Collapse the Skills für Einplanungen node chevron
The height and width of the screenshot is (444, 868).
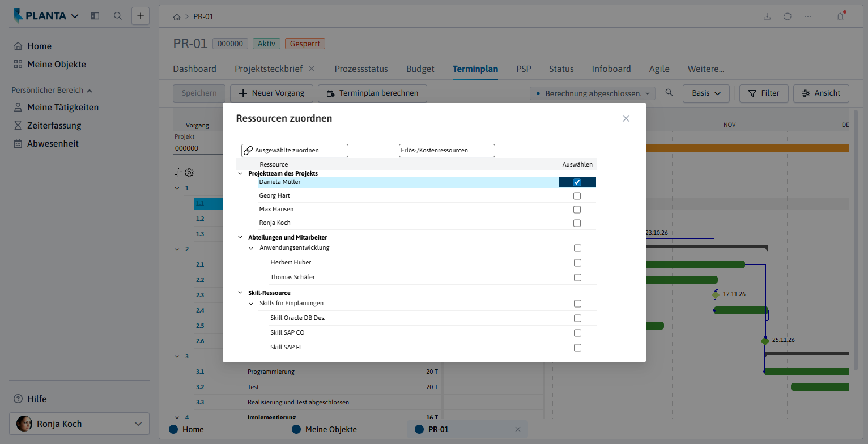point(252,304)
